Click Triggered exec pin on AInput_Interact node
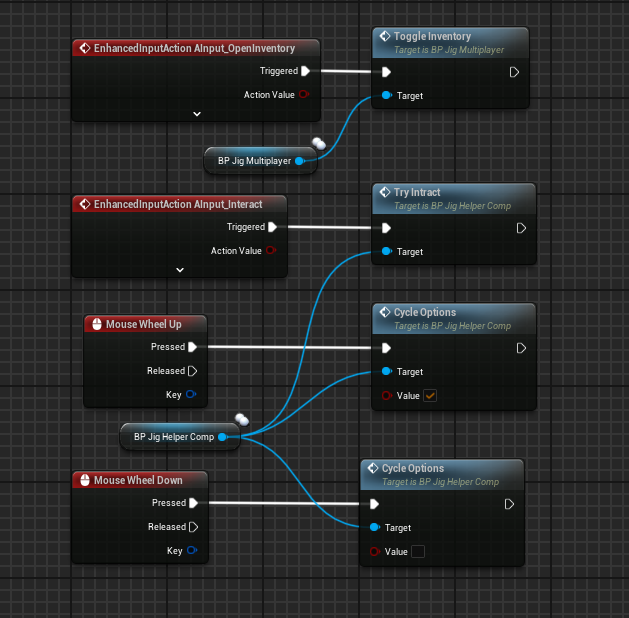This screenshot has width=629, height=618. (272, 227)
